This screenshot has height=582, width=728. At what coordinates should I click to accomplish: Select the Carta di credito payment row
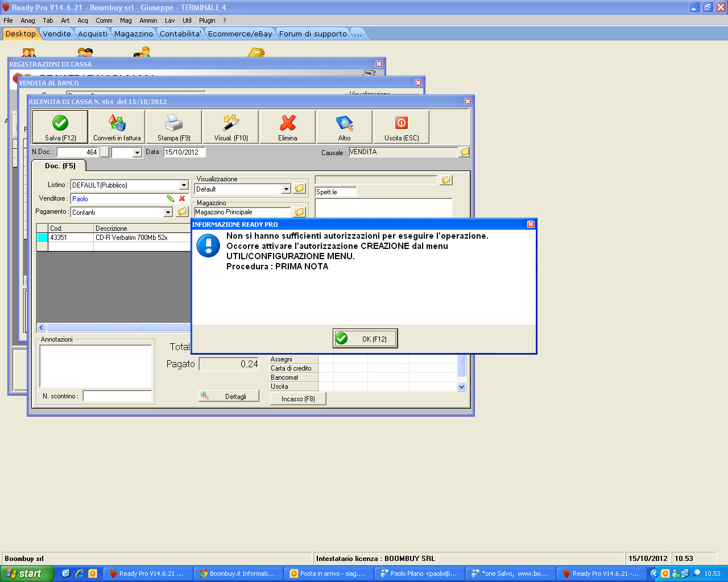293,368
